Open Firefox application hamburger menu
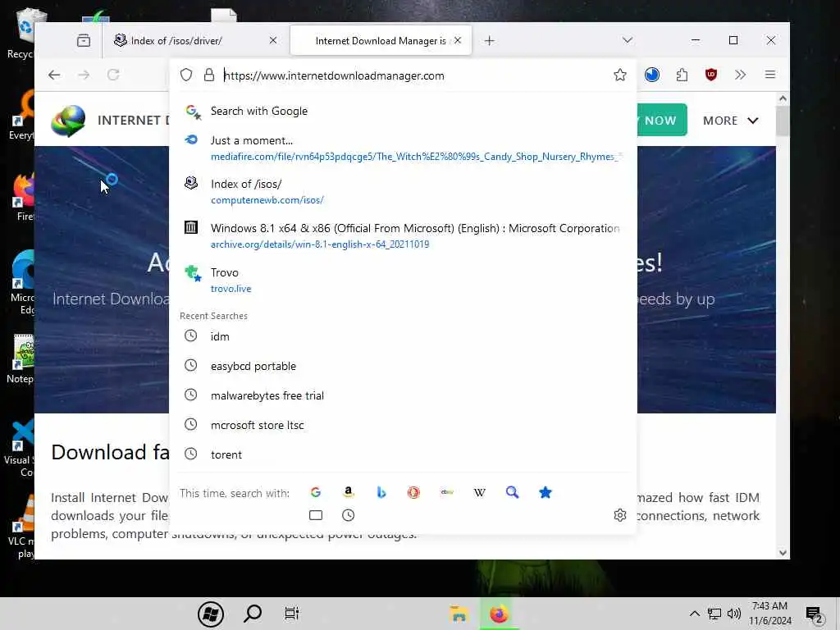The image size is (840, 630). click(x=769, y=75)
